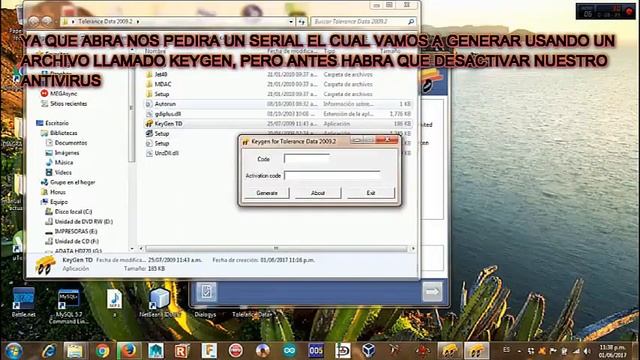Open Firefox from taskbar

tap(129, 351)
